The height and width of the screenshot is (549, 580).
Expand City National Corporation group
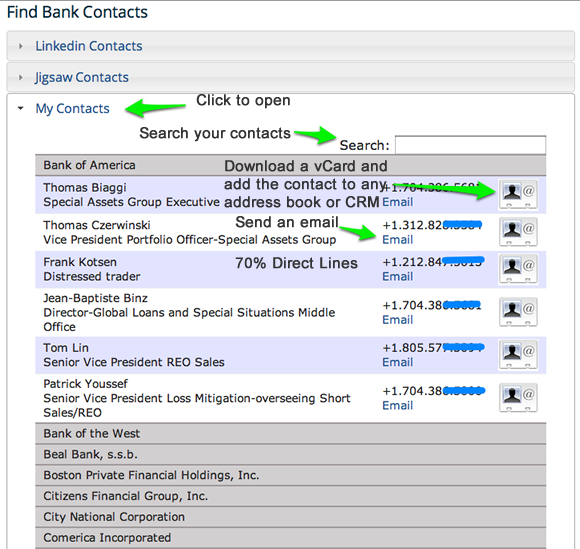pos(290,516)
